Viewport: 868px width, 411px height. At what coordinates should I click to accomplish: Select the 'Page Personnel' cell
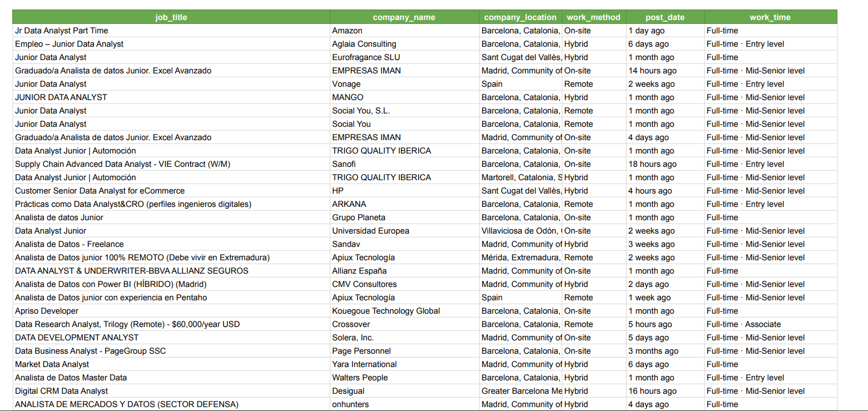pyautogui.click(x=404, y=351)
